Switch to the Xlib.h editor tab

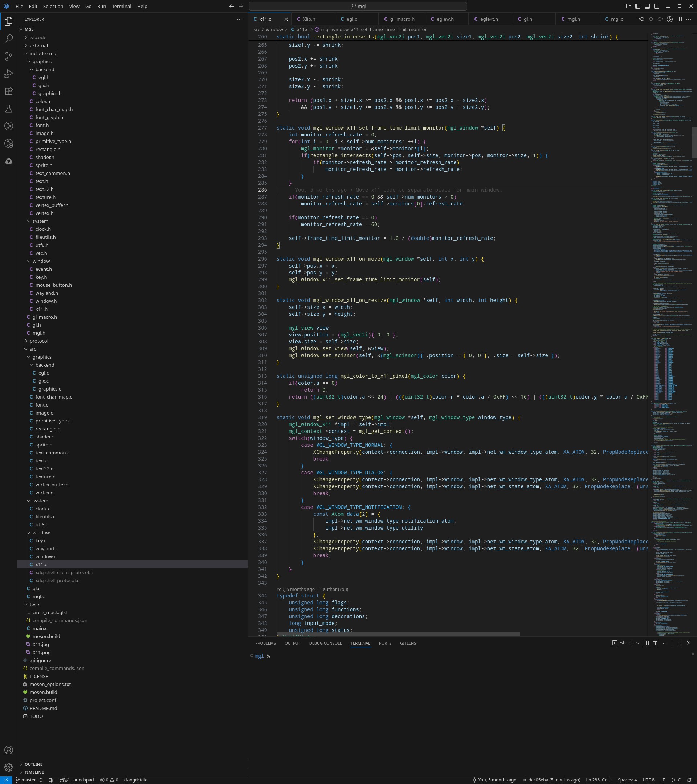[x=313, y=19]
